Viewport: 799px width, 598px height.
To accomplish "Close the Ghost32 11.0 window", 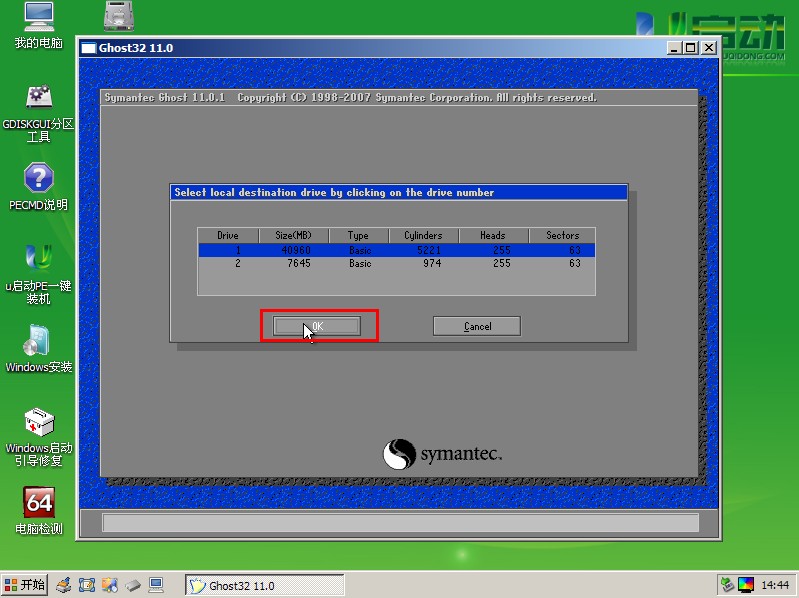I will [x=709, y=48].
